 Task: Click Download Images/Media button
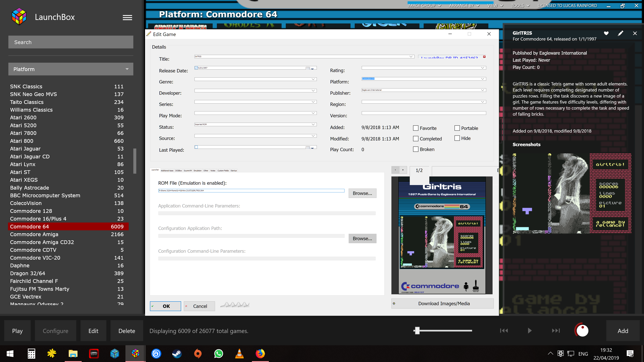(x=443, y=304)
